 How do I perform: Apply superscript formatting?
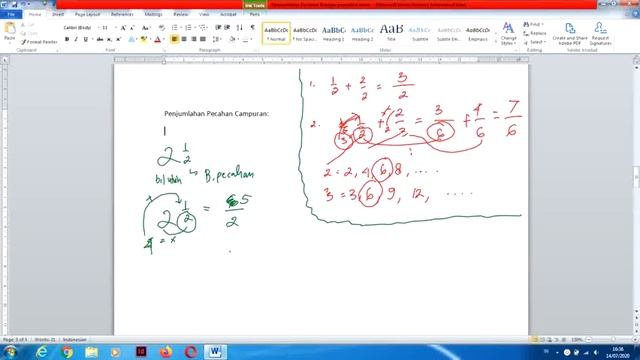(x=118, y=39)
